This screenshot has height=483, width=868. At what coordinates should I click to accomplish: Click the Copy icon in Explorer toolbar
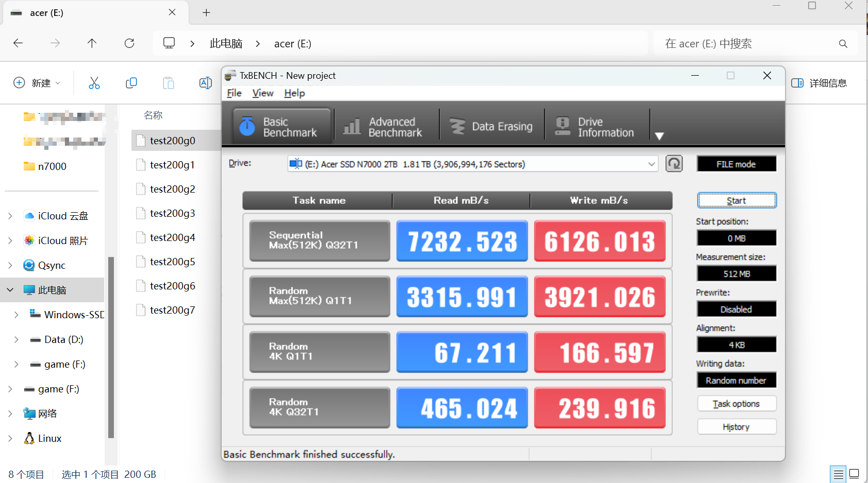pos(131,83)
